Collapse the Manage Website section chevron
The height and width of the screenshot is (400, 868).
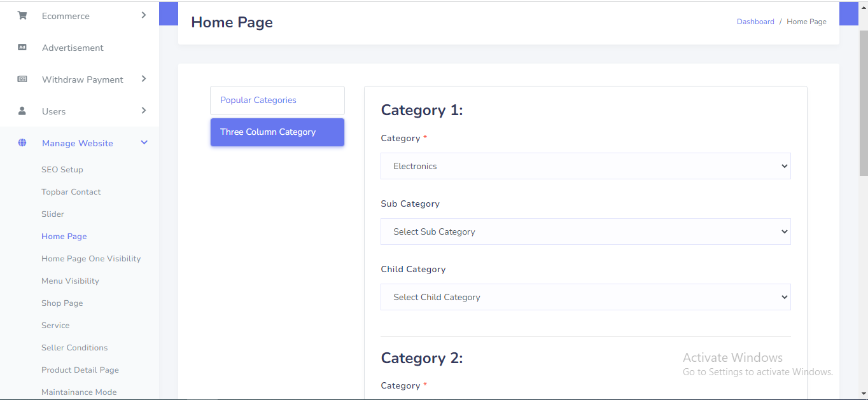tap(144, 143)
